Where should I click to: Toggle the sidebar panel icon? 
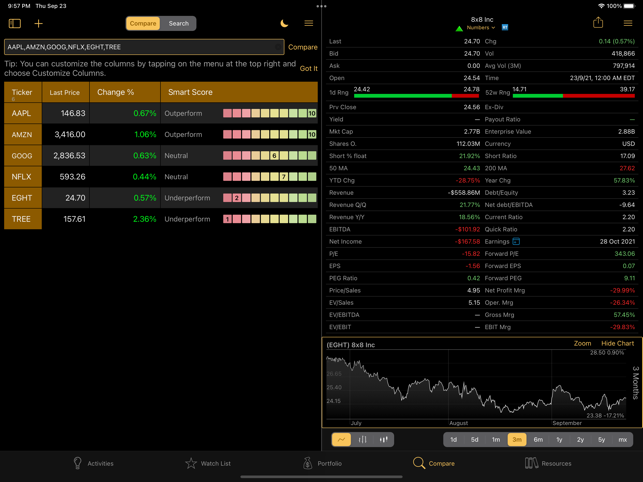[x=15, y=23]
